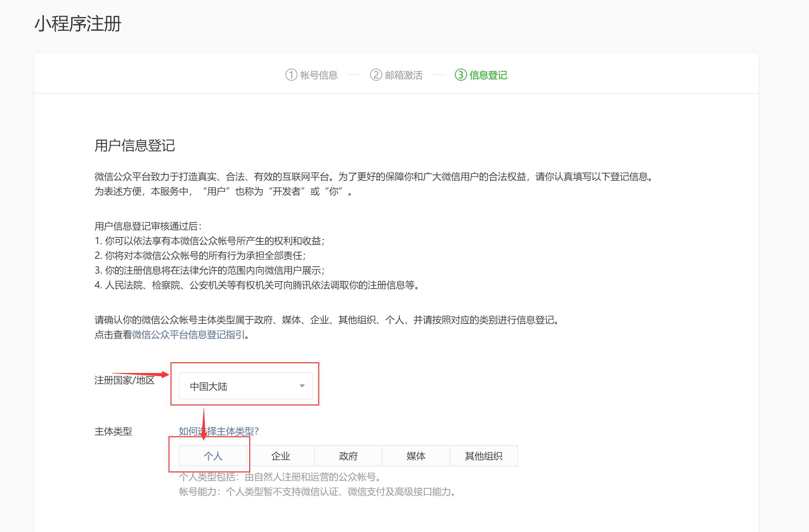The height and width of the screenshot is (532, 809).
Task: Click item 2 about 承担全部责任
Action: coord(200,255)
